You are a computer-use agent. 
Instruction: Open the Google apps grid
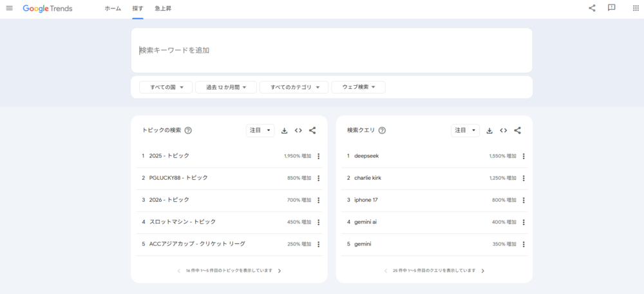(x=636, y=8)
